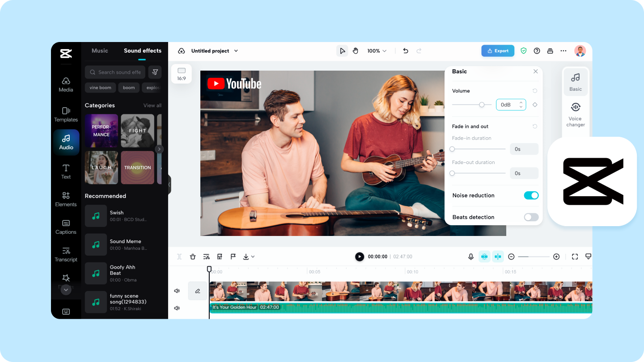Delete selected clip using trash icon
Screen dimensions: 644x362
click(193, 256)
